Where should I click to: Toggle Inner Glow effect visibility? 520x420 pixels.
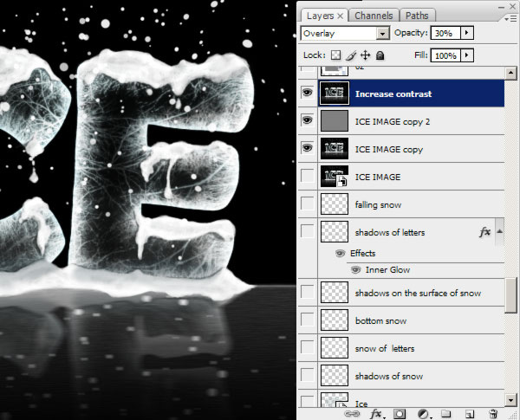tap(356, 269)
